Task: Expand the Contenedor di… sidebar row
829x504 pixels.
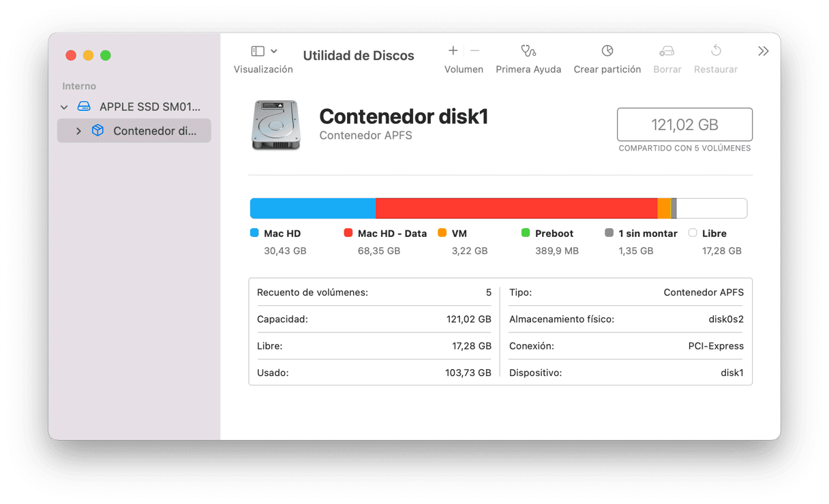Action: click(78, 131)
